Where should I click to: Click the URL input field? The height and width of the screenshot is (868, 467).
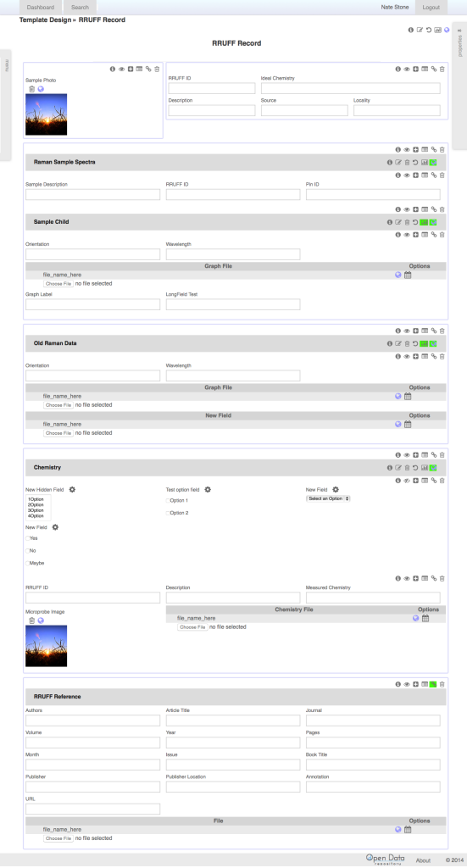coord(92,810)
